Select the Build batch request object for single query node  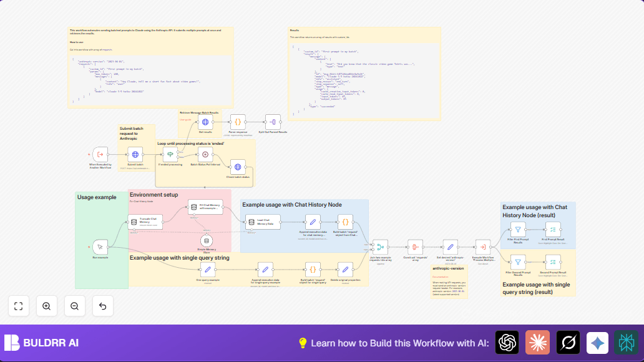[313, 270]
